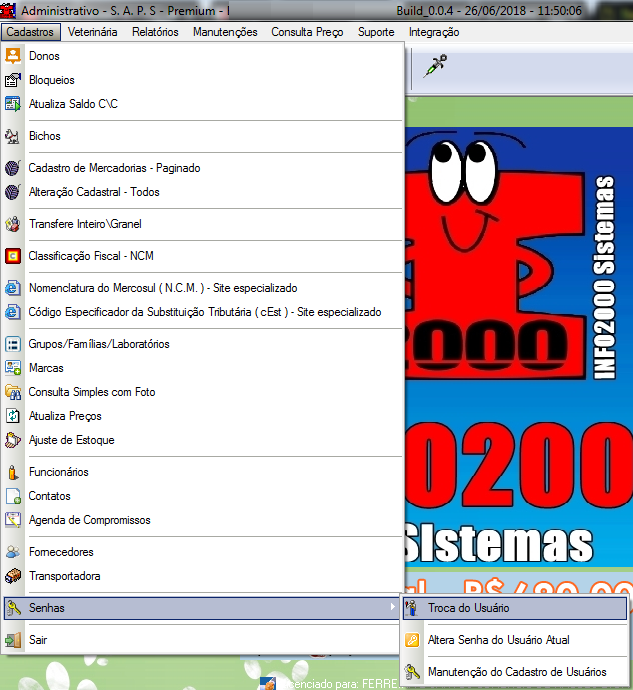
Task: Open Agenda de Compromissos
Action: 203,520
